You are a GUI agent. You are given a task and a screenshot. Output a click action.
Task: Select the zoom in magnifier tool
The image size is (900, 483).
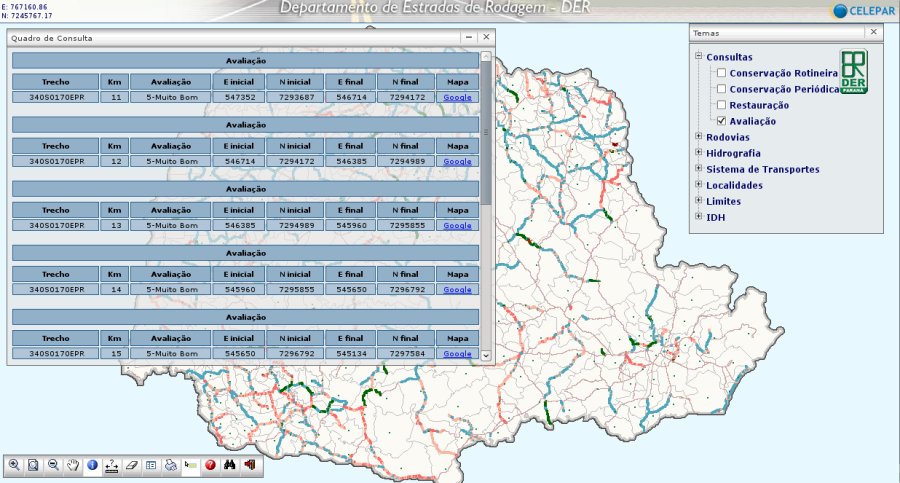point(14,465)
